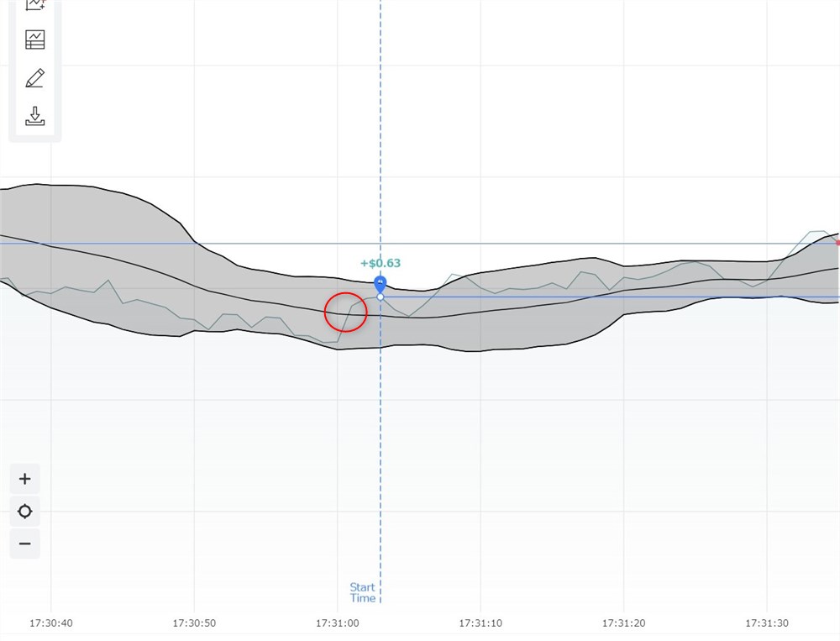
Task: Click the +$0.63 profit label
Action: [381, 263]
